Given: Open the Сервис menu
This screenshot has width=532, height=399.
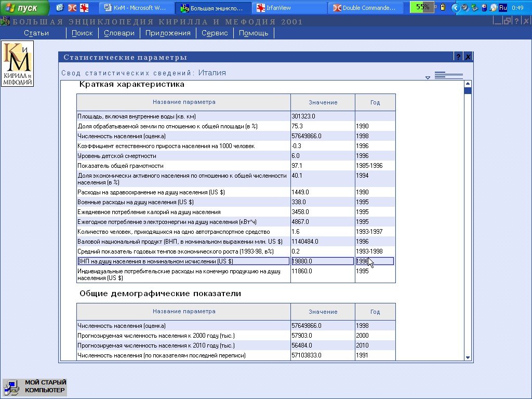Looking at the screenshot, I should (x=215, y=33).
